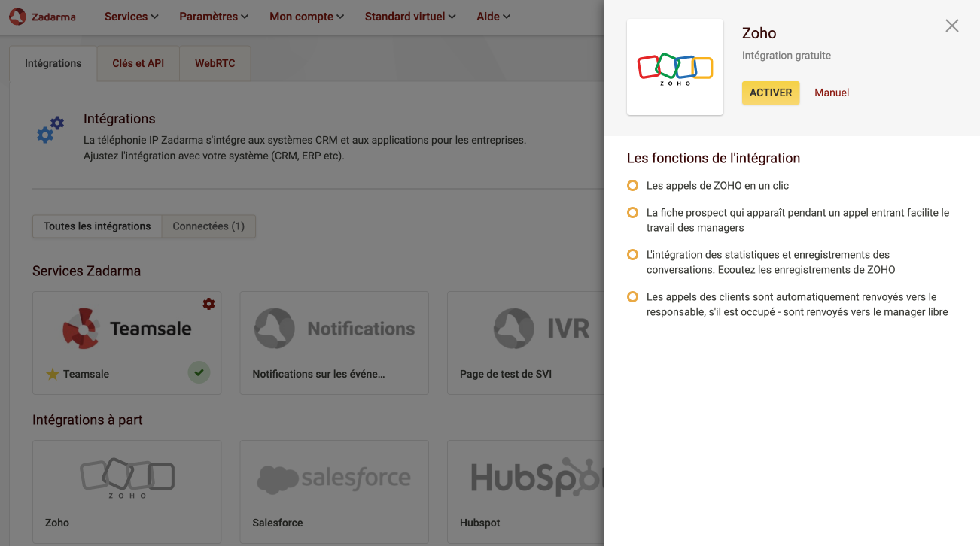Screen dimensions: 980x546
Task: Select Toutes les intégrations filter
Action: (97, 226)
